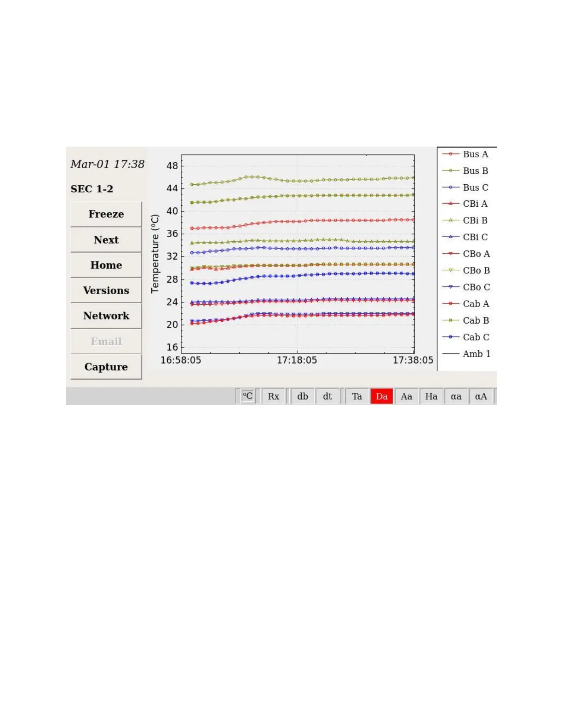Toggle CBo A series in legend
Image resolution: width=563 pixels, height=728 pixels.
point(466,254)
